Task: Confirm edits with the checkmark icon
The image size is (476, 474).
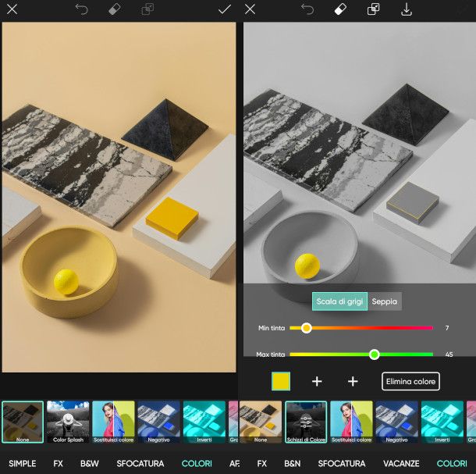Action: click(225, 9)
